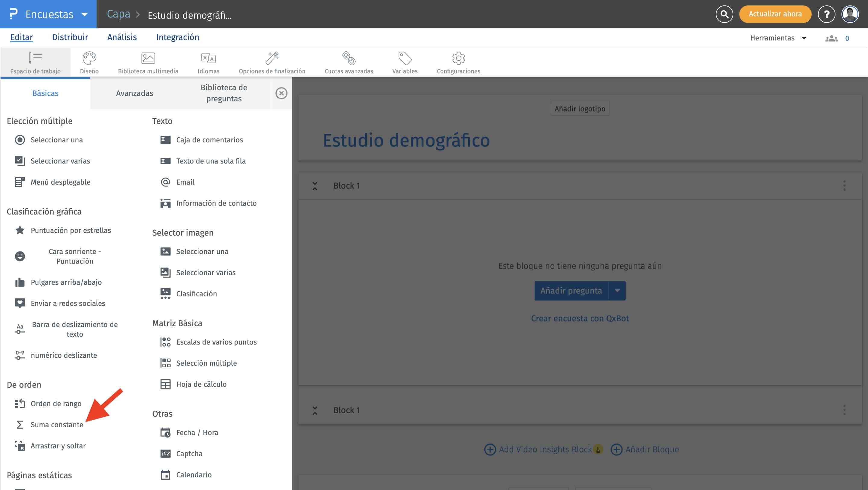Click the Crear encuesta con QxBot link

click(580, 318)
